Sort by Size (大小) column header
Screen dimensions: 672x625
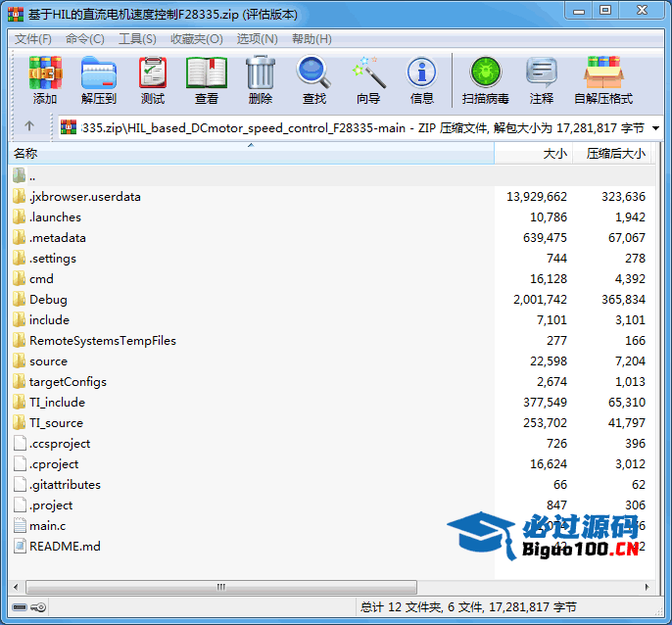click(534, 153)
